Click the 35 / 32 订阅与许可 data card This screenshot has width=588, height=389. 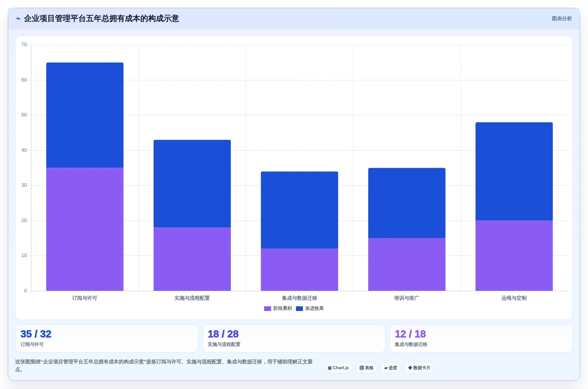(107, 338)
